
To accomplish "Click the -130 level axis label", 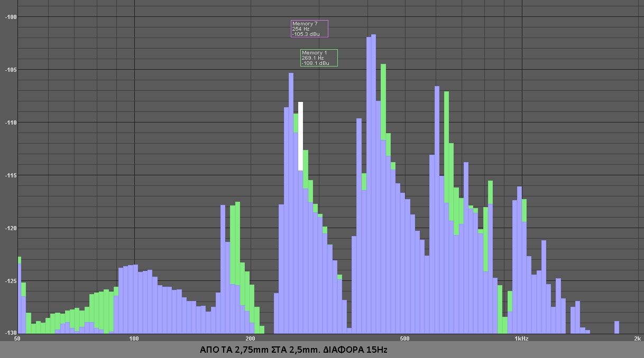I will [x=11, y=333].
